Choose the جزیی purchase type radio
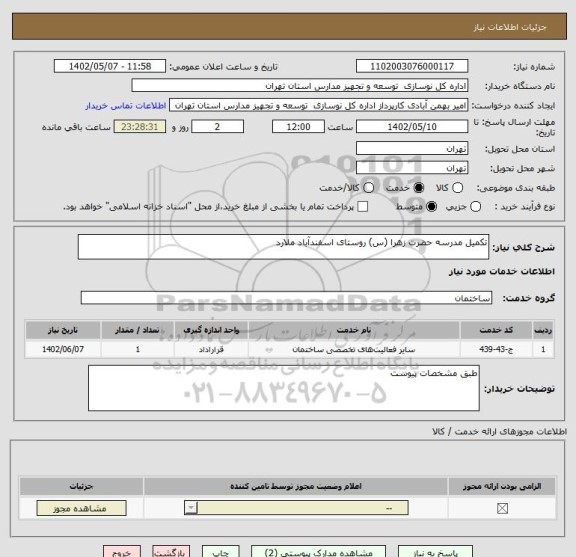The image size is (576, 557). pos(475,206)
